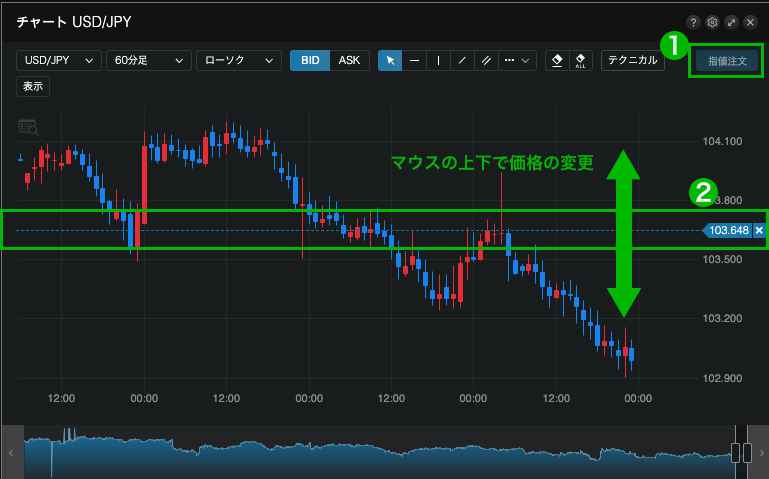The height and width of the screenshot is (479, 769).
Task: Click the テクニカル button
Action: point(633,61)
